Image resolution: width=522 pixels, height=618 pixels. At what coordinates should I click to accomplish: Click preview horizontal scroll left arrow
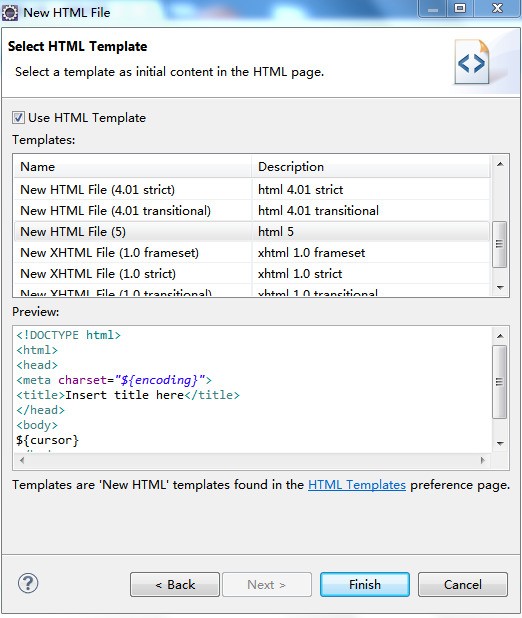pos(22,460)
